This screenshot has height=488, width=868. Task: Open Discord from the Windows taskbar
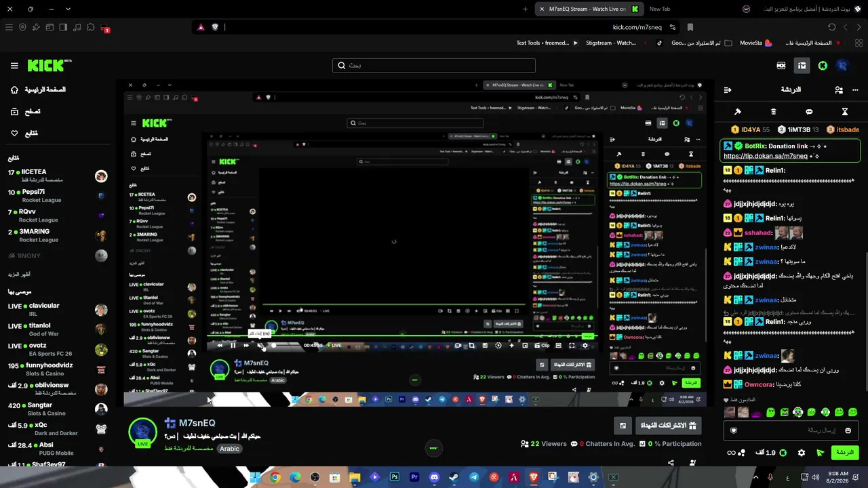tap(434, 477)
